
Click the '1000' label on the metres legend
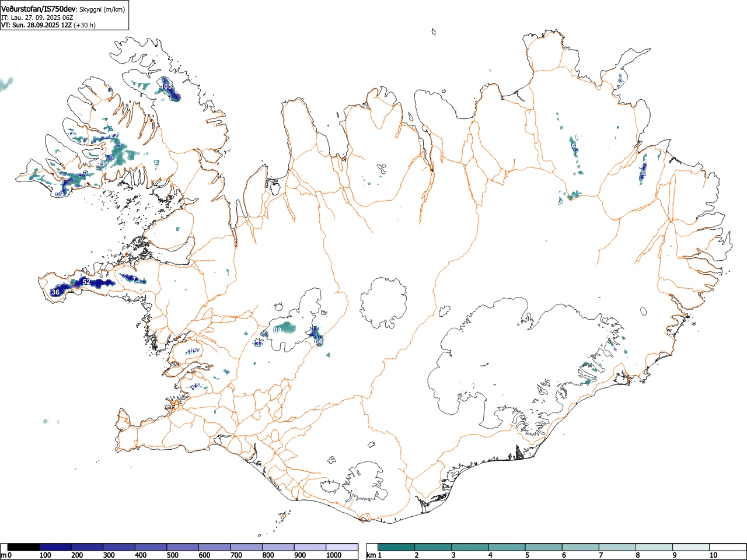[x=333, y=555]
